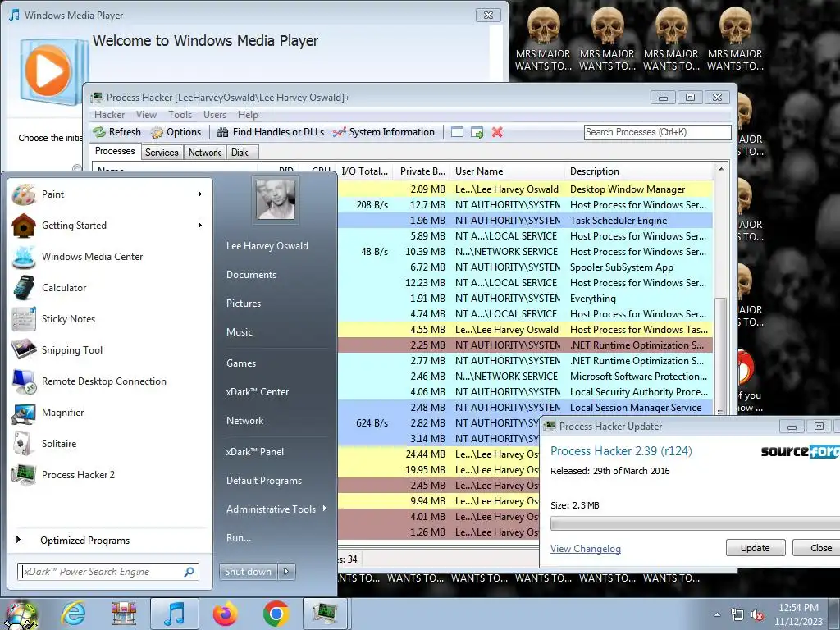Sort by the User Name column header
The width and height of the screenshot is (840, 630).
[507, 171]
